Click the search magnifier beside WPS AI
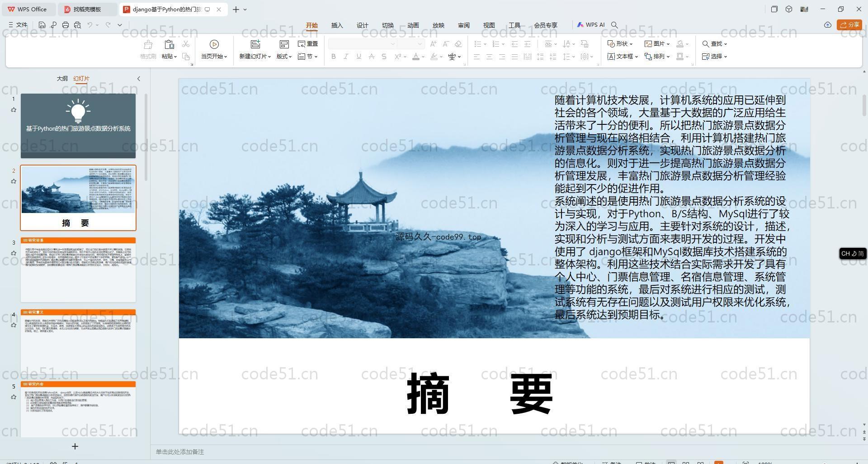This screenshot has height=464, width=868. (614, 25)
